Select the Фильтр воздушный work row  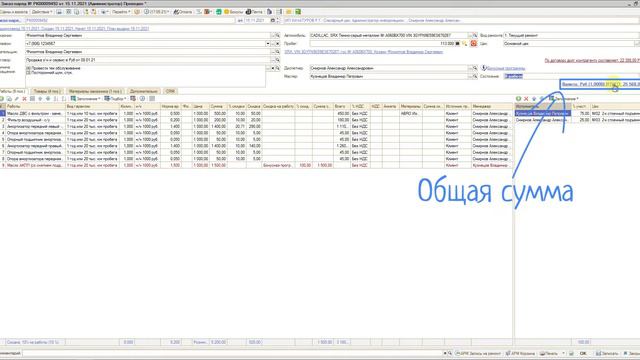(x=256, y=120)
